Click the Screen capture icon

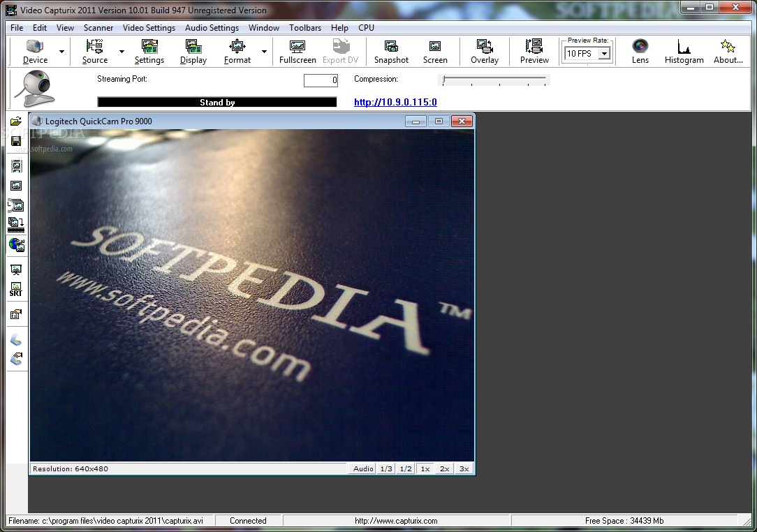coord(435,52)
